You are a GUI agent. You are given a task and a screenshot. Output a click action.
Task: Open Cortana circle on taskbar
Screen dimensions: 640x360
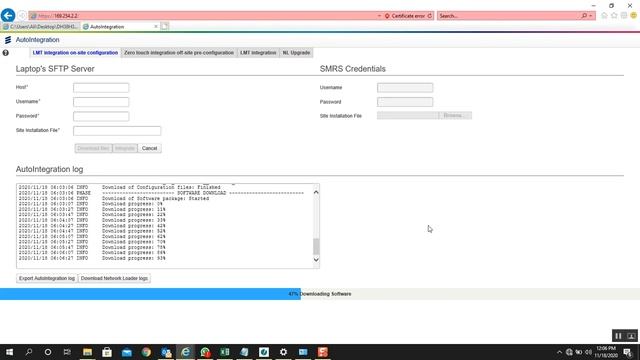[x=48, y=352]
